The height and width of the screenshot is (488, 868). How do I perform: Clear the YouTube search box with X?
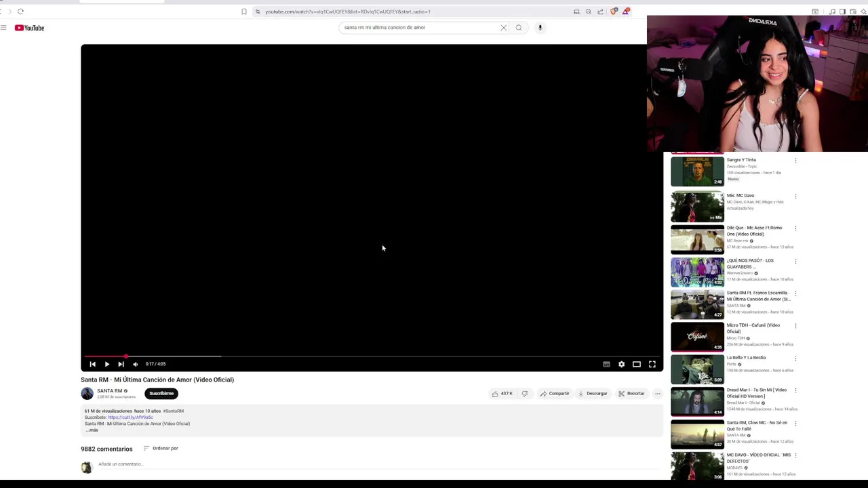pyautogui.click(x=503, y=28)
